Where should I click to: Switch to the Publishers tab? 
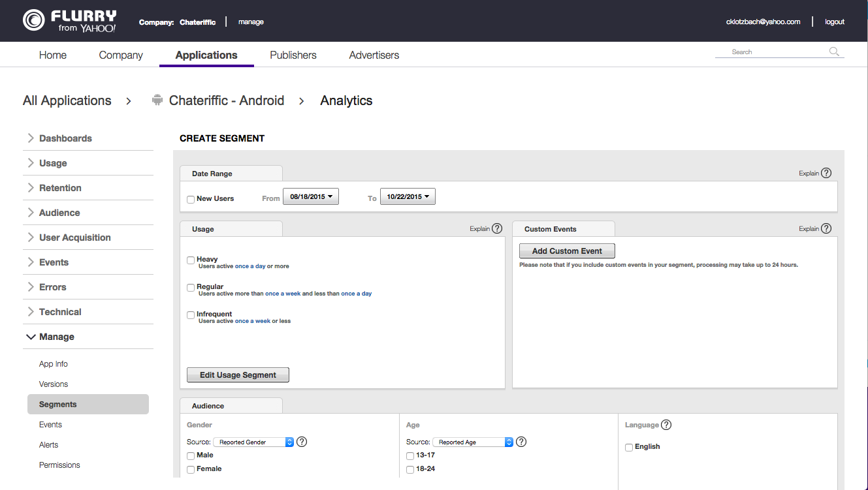pos(293,55)
